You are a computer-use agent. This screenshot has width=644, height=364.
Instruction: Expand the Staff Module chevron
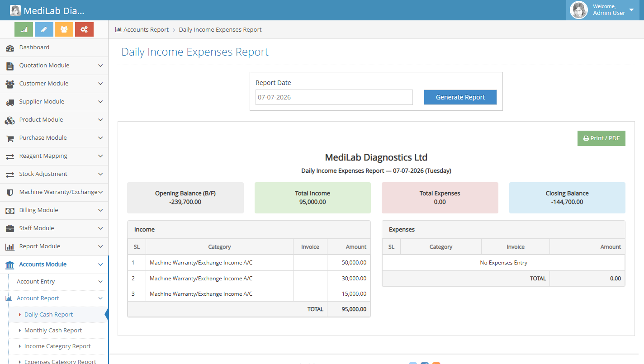tap(100, 228)
